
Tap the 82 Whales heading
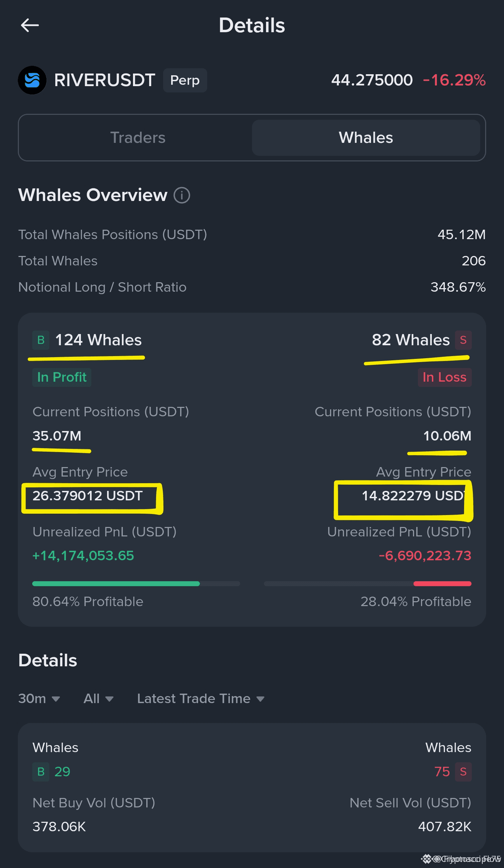tap(411, 340)
